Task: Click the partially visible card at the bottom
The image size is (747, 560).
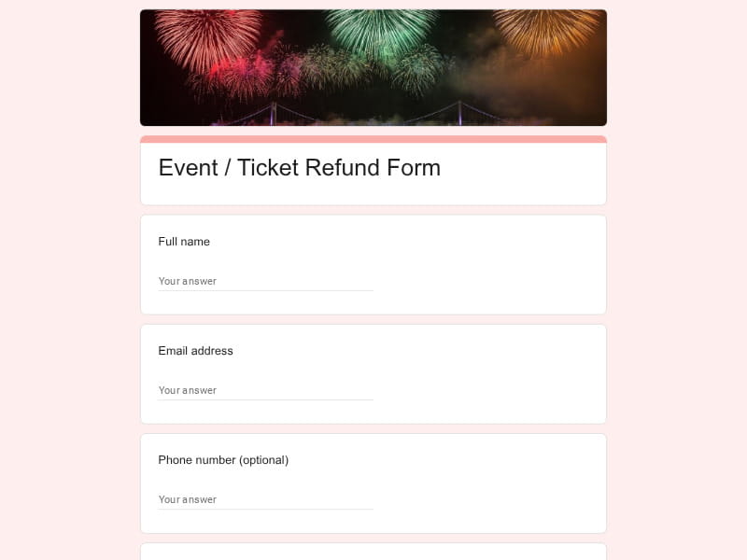Action: [x=373, y=551]
